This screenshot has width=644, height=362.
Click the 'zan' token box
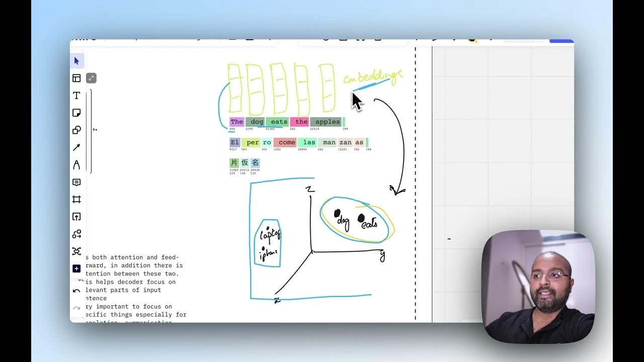point(345,142)
